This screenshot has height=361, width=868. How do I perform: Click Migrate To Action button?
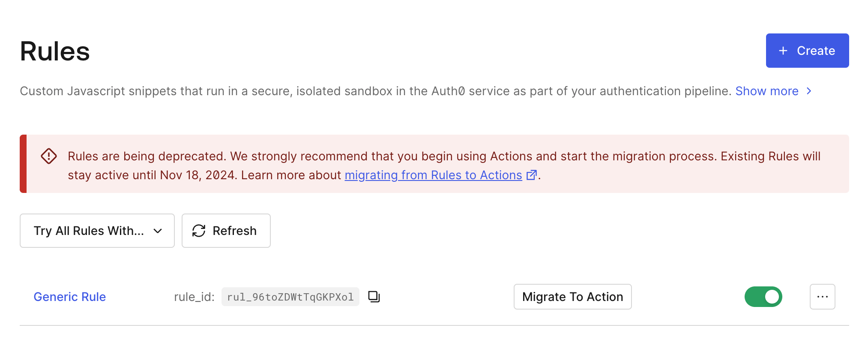click(x=573, y=297)
